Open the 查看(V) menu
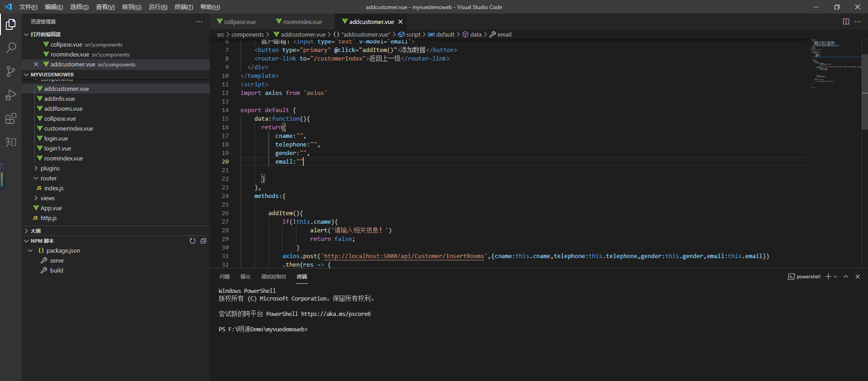Viewport: 868px width, 381px height. click(105, 7)
